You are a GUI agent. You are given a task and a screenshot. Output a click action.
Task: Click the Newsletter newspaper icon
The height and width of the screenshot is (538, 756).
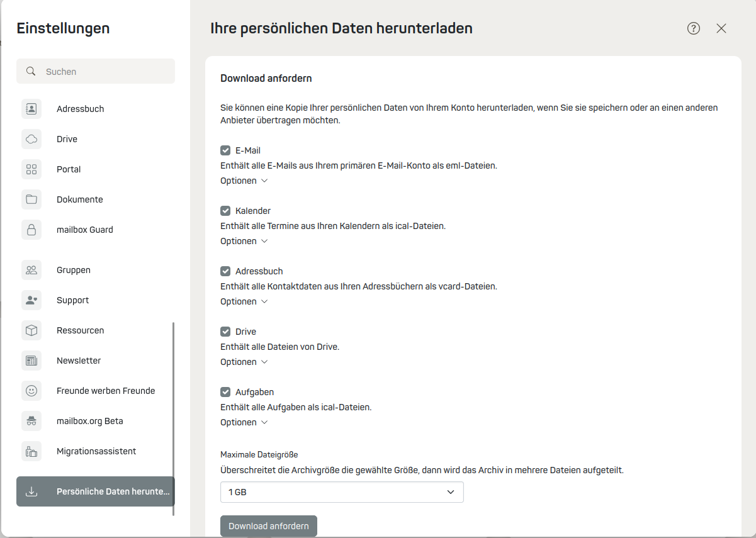31,361
